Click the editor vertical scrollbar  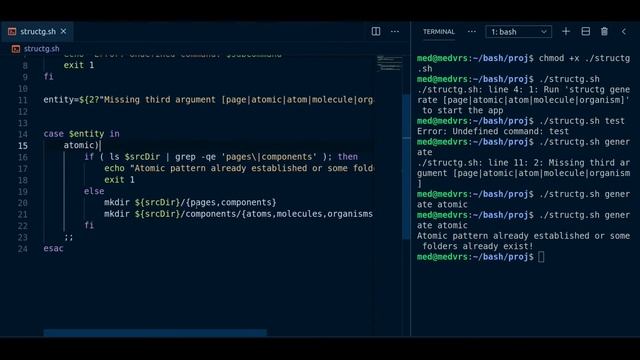pyautogui.click(x=406, y=167)
